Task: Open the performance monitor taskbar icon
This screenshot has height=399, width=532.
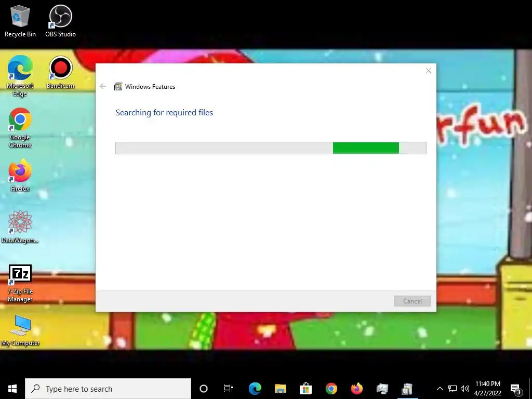Action: pyautogui.click(x=382, y=389)
